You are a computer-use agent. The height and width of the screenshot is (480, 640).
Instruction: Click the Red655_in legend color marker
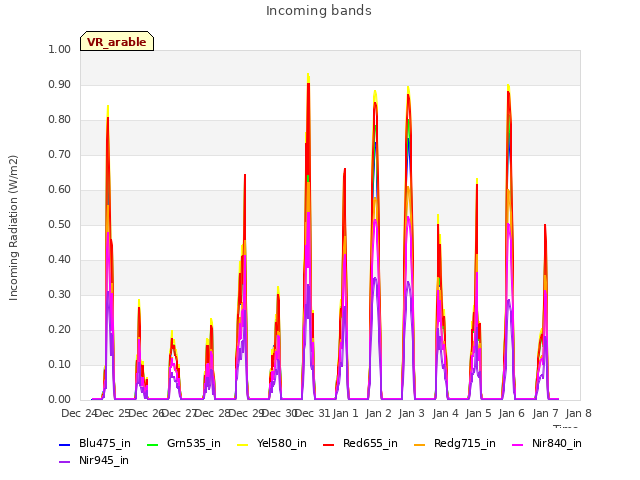pyautogui.click(x=329, y=444)
